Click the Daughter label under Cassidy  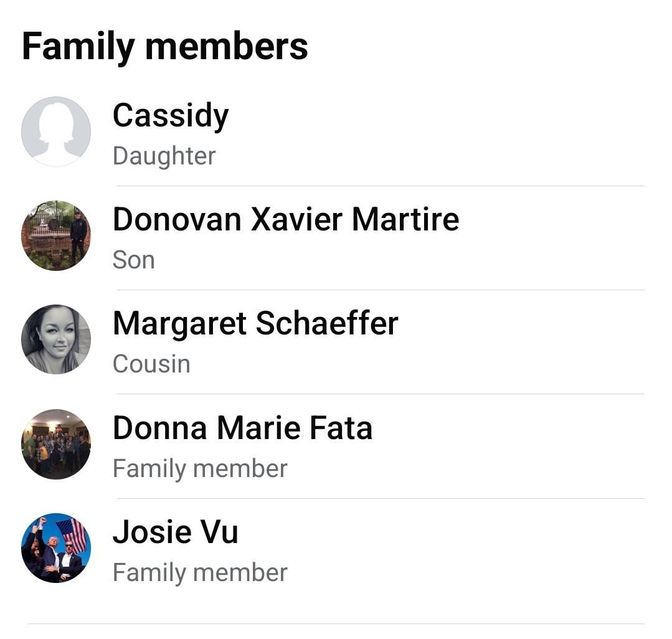point(164,156)
